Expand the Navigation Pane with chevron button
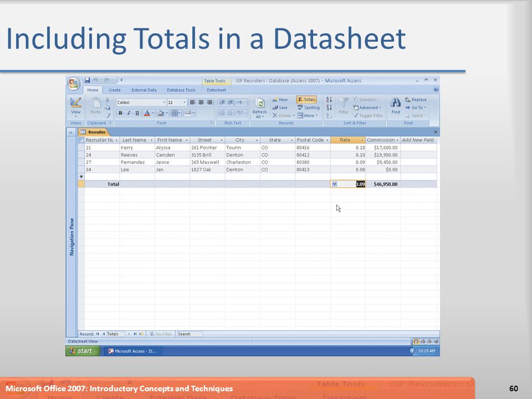 click(70, 132)
